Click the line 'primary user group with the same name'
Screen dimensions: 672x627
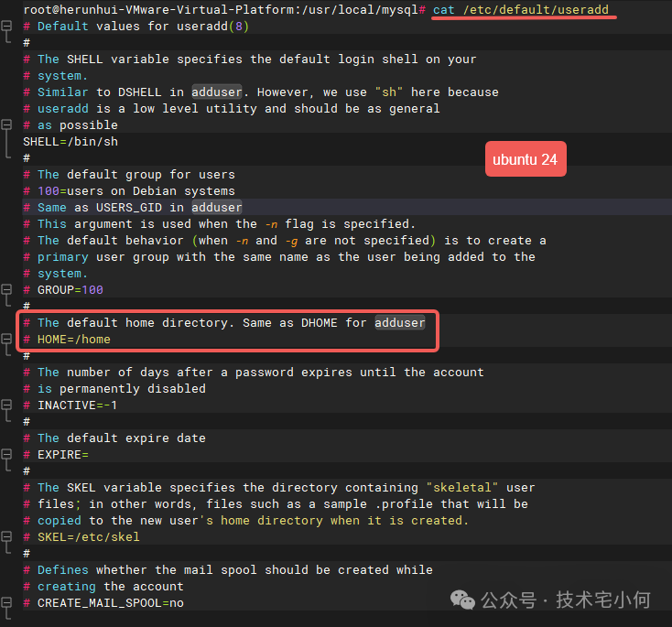[279, 256]
